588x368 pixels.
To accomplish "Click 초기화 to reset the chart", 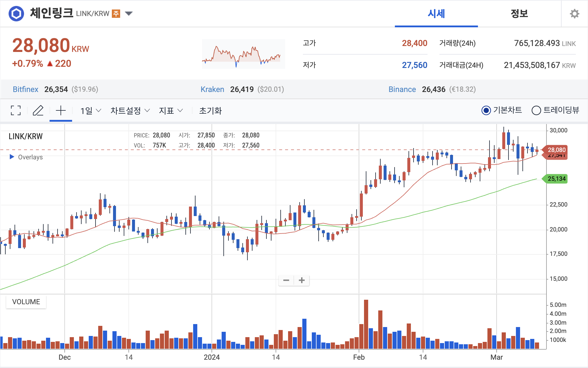I will click(210, 111).
